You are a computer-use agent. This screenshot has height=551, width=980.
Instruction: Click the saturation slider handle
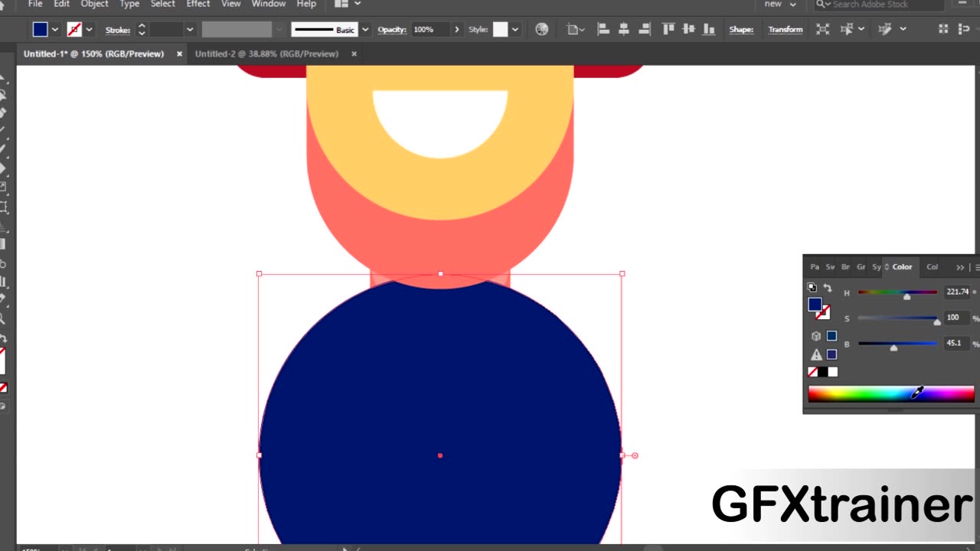pos(936,322)
